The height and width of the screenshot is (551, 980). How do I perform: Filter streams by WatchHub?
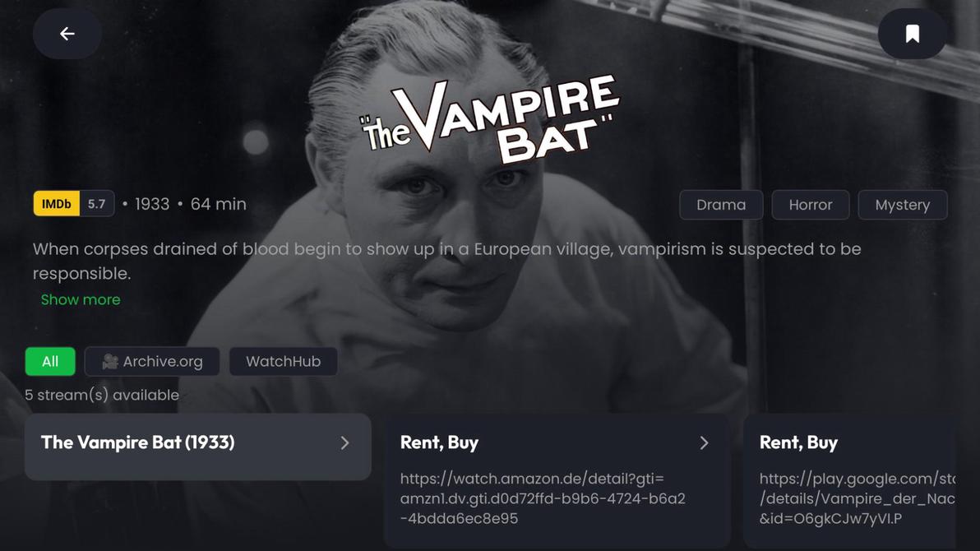pos(283,362)
